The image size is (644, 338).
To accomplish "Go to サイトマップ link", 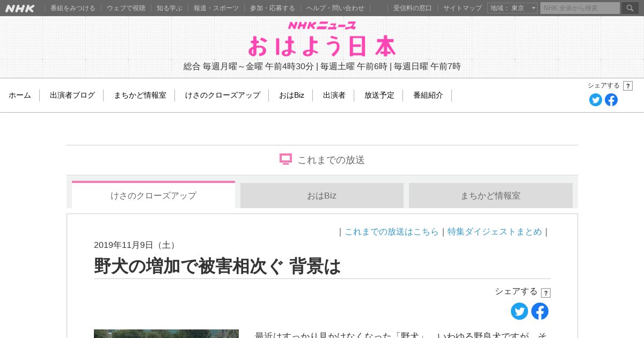I will [x=463, y=8].
